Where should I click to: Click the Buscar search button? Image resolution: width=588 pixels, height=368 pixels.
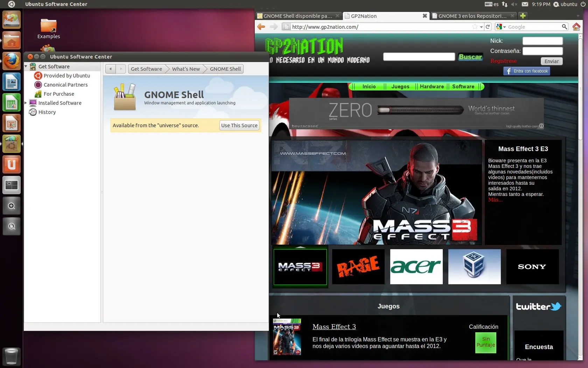[x=470, y=57]
